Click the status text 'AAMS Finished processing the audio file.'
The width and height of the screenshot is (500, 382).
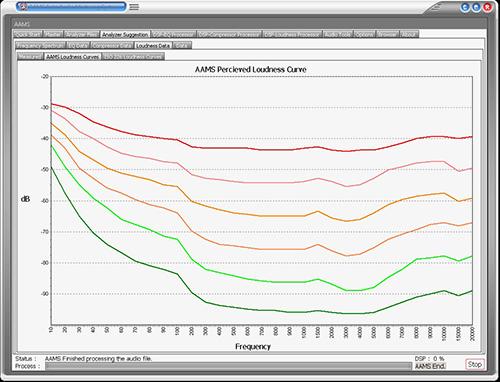coord(98,359)
